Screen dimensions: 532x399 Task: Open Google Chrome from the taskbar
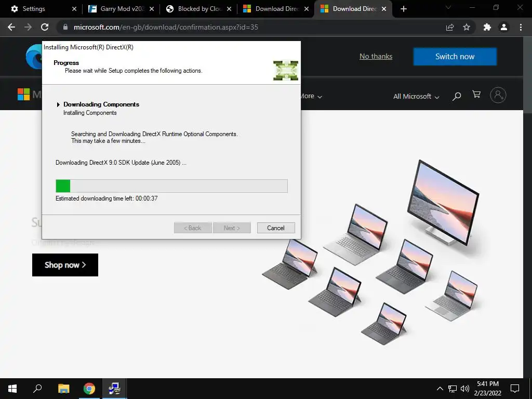89,389
